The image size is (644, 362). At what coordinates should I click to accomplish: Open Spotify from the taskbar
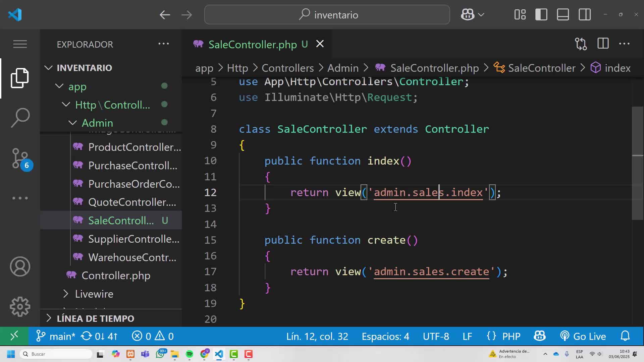pos(189,354)
